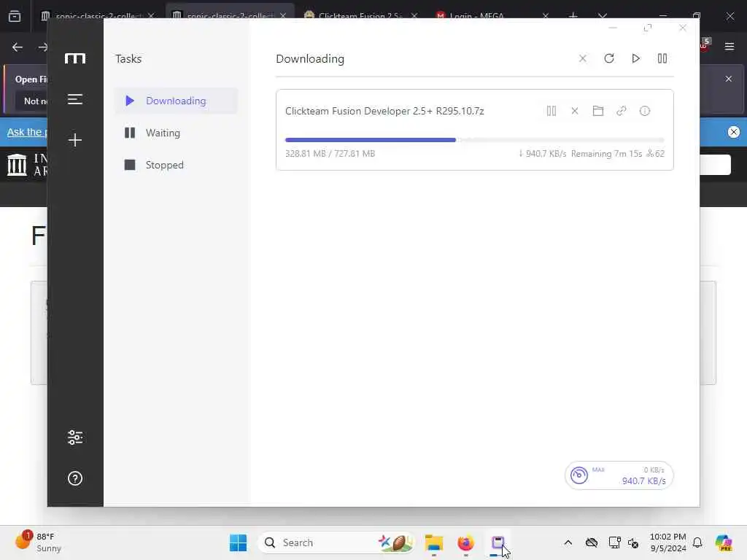This screenshot has width=747, height=560.
Task: Open the notifications bell
Action: coord(697,542)
